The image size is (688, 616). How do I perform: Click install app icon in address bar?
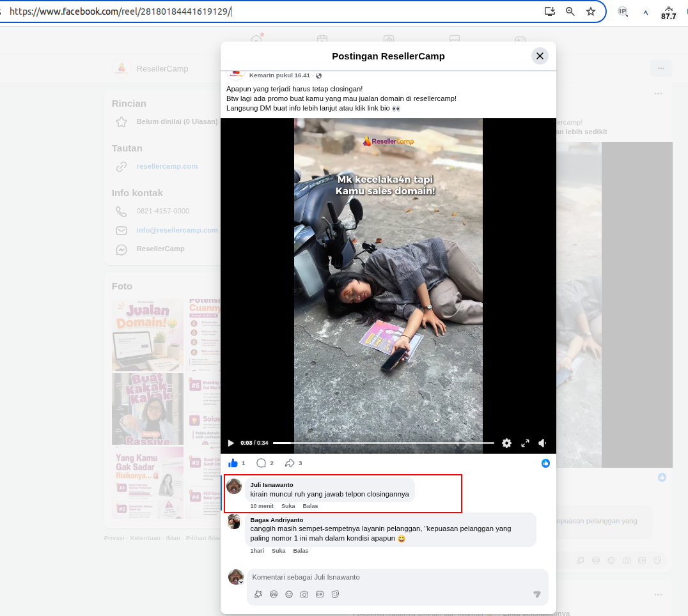coord(549,12)
